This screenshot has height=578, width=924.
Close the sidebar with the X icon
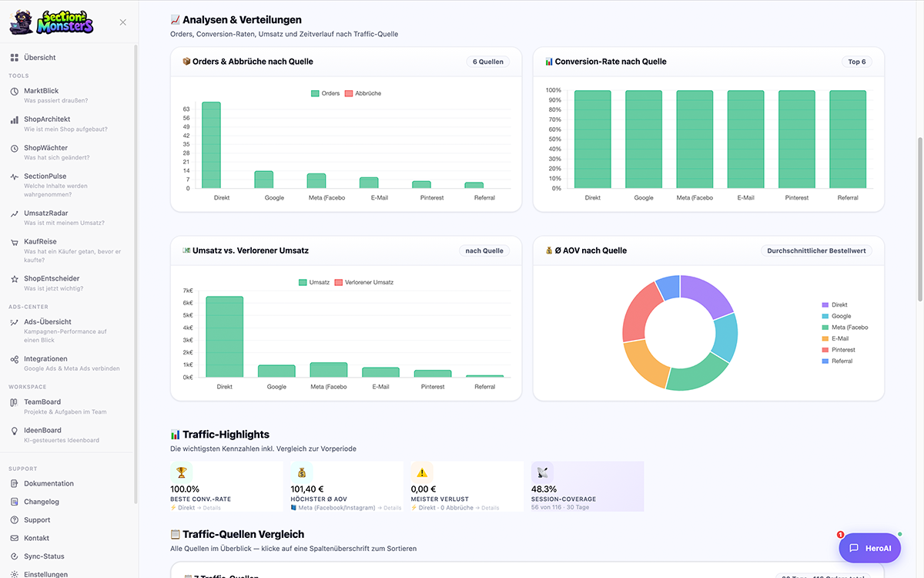(x=123, y=22)
